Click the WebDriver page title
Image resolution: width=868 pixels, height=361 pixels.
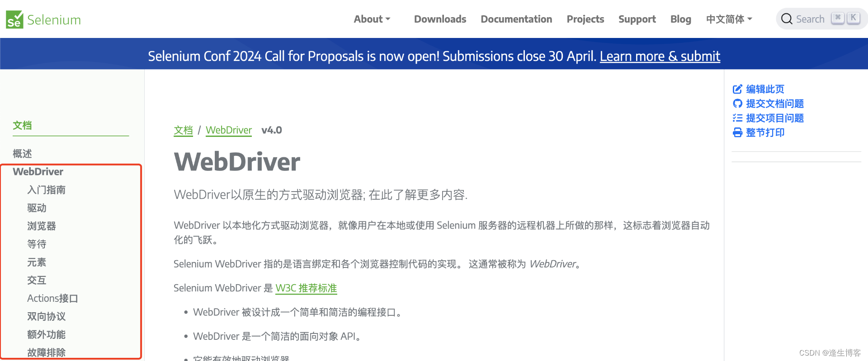point(237,162)
